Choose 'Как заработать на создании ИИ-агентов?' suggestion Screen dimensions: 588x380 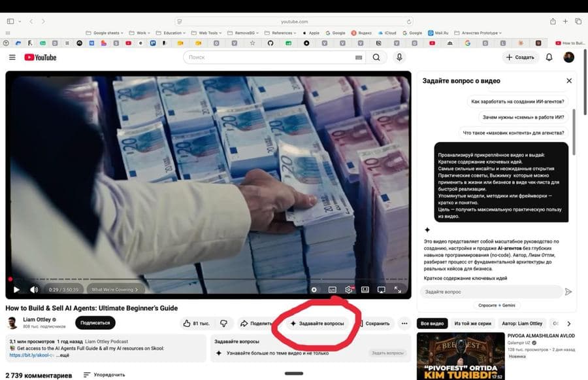click(x=517, y=101)
